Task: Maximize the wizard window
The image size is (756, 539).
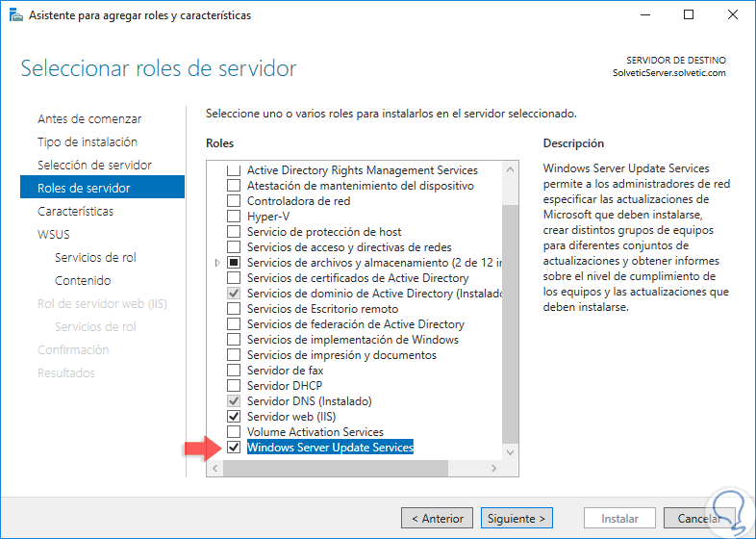Action: point(689,15)
